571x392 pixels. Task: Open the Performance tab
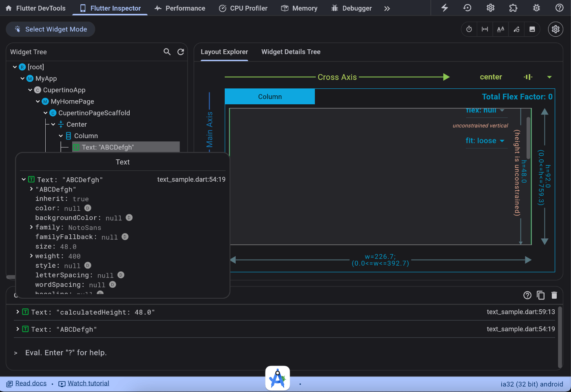click(180, 8)
